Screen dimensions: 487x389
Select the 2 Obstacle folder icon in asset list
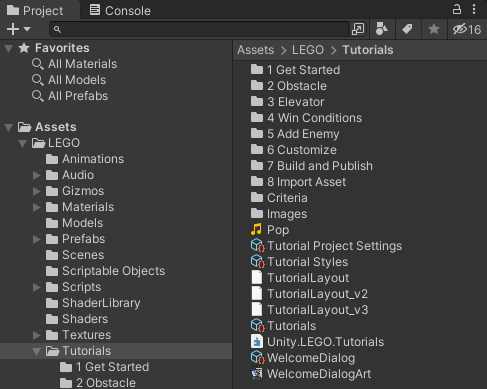[257, 85]
